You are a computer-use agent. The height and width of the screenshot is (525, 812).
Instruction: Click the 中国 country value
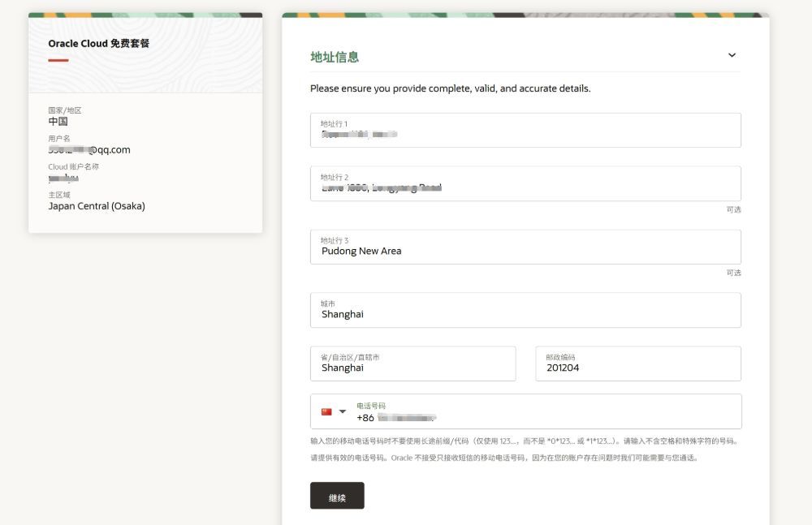tap(58, 121)
